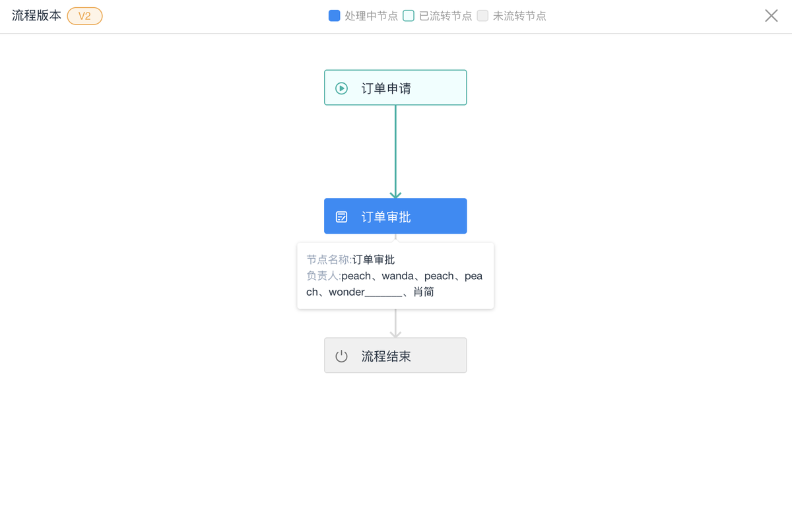The width and height of the screenshot is (792, 532).
Task: Click the V2 version badge
Action: 84,16
